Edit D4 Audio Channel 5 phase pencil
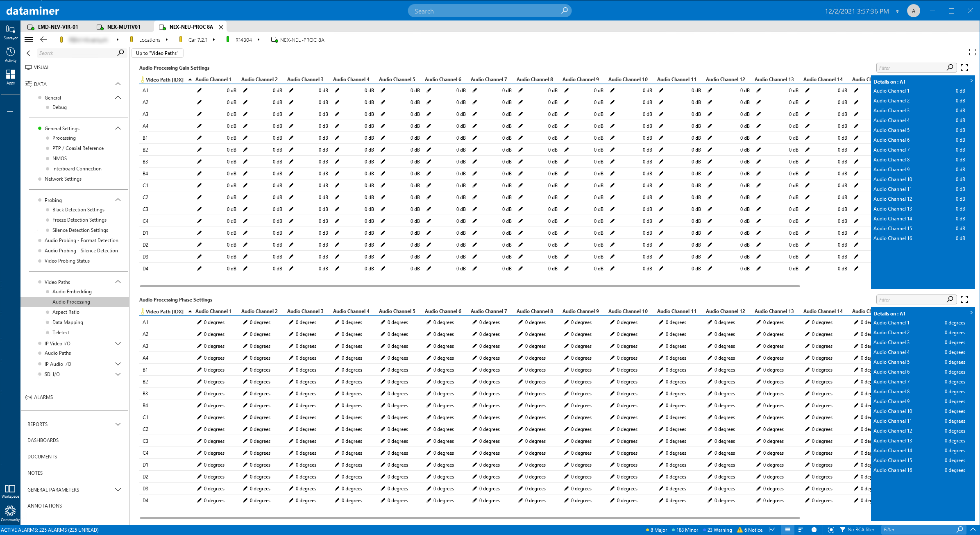This screenshot has height=535, width=980. click(383, 501)
